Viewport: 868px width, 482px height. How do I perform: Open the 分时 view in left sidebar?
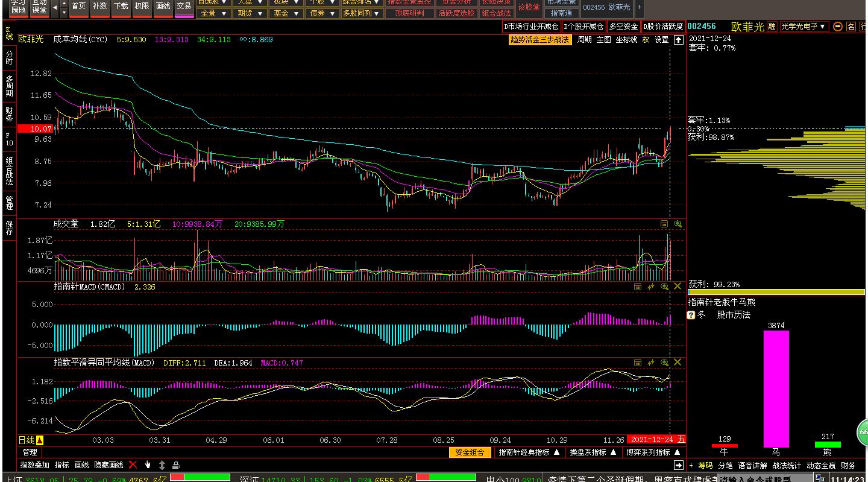click(9, 58)
